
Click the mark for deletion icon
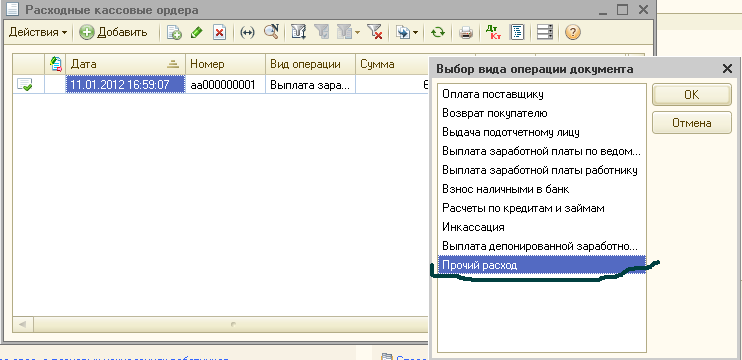tap(219, 33)
